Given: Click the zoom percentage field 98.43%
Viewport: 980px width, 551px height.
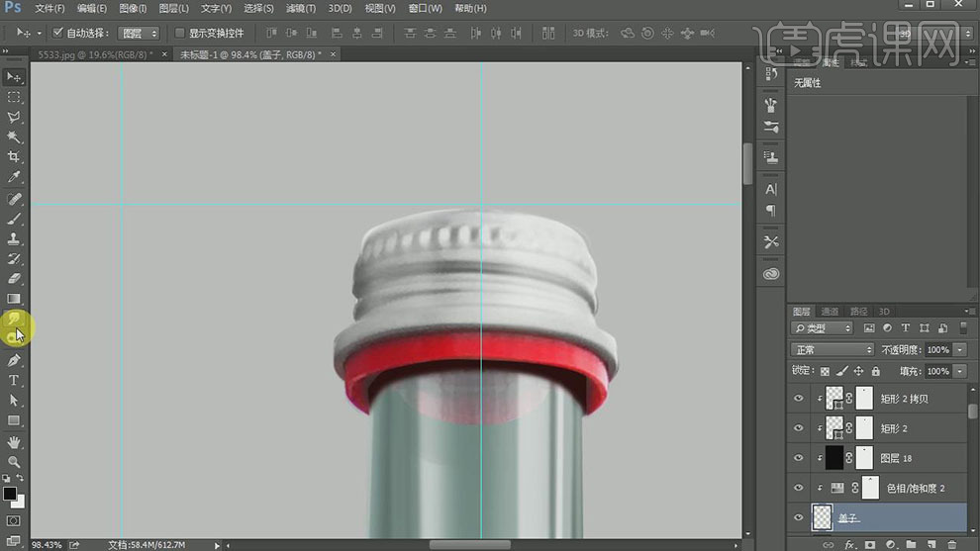Looking at the screenshot, I should click(x=47, y=545).
